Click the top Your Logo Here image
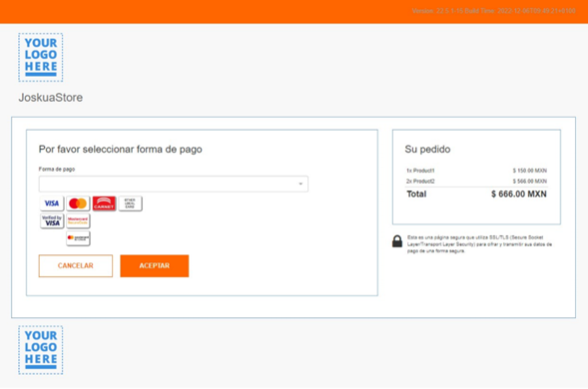The width and height of the screenshot is (588, 389). coord(41,57)
